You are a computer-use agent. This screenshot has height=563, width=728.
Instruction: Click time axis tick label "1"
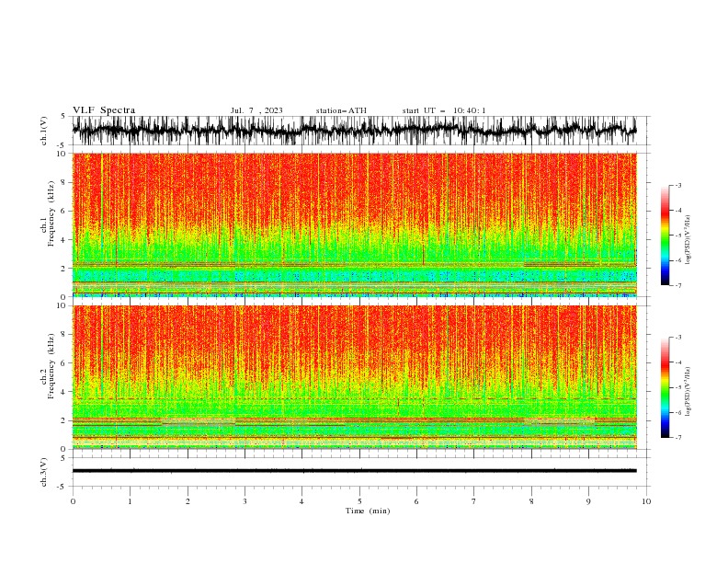click(130, 501)
